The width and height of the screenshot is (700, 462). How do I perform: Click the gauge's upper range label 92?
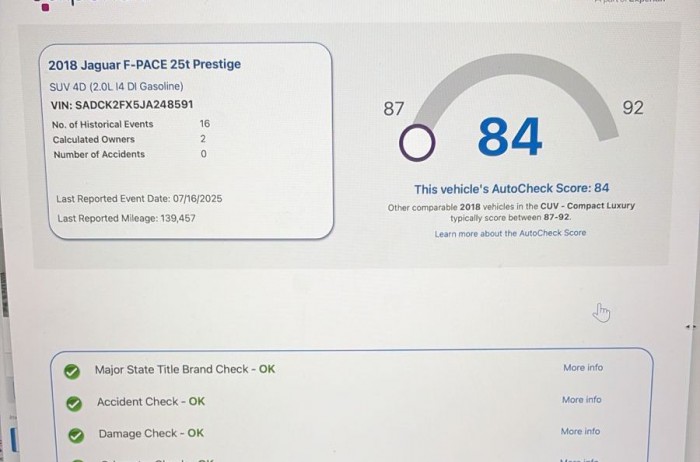point(632,108)
